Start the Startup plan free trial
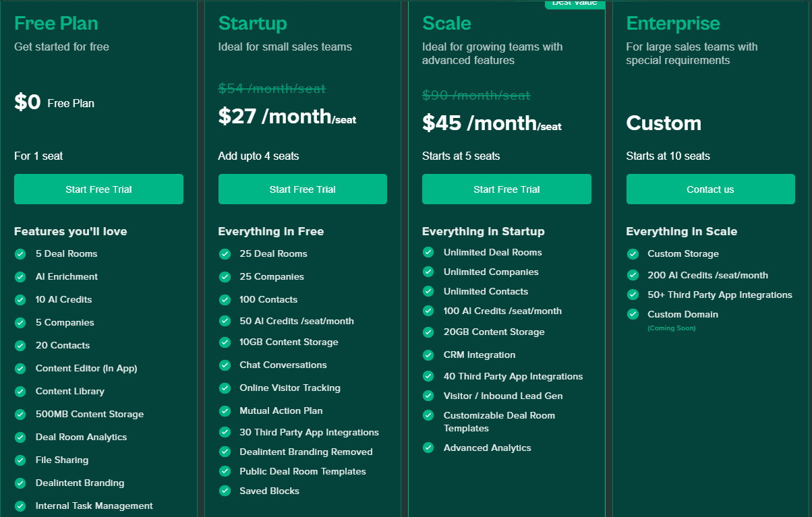This screenshot has width=812, height=517. [302, 189]
